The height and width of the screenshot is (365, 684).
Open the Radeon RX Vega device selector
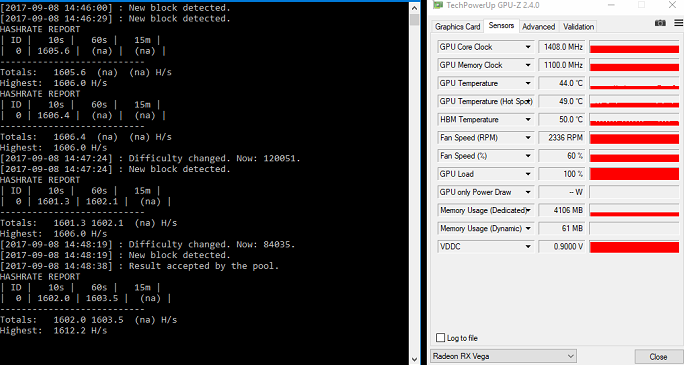503,356
